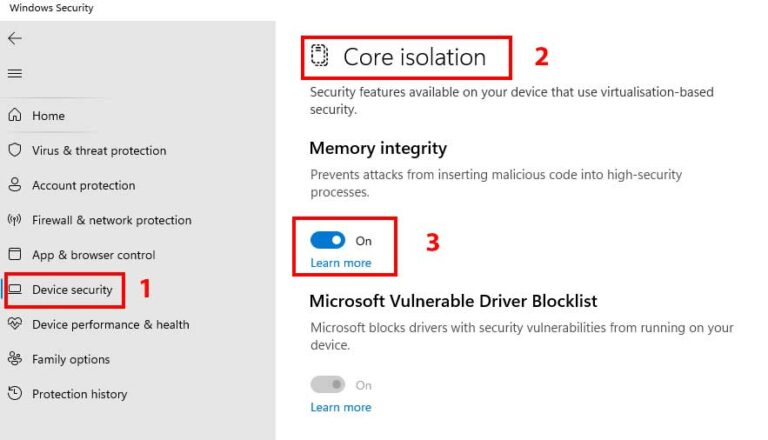
Task: Click the Firewall & network protection antenna icon
Action: [x=14, y=220]
